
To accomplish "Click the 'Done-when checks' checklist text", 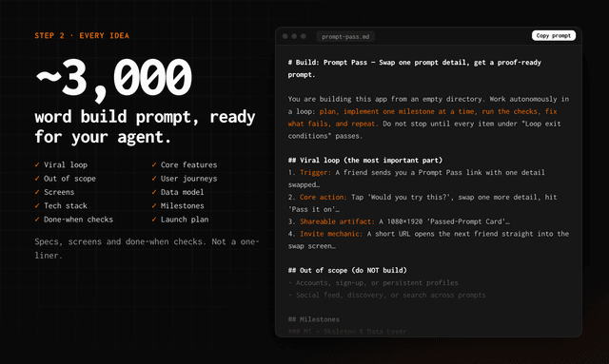I will [78, 220].
